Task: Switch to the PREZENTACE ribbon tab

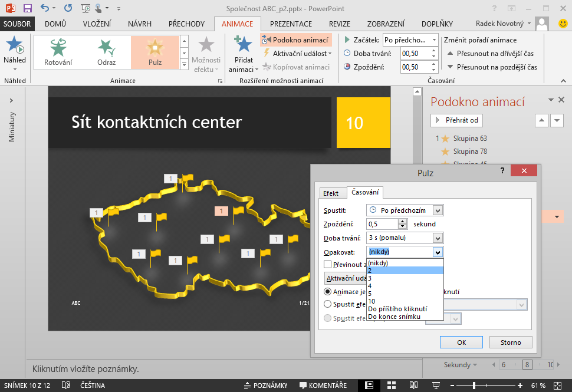Action: click(x=291, y=24)
